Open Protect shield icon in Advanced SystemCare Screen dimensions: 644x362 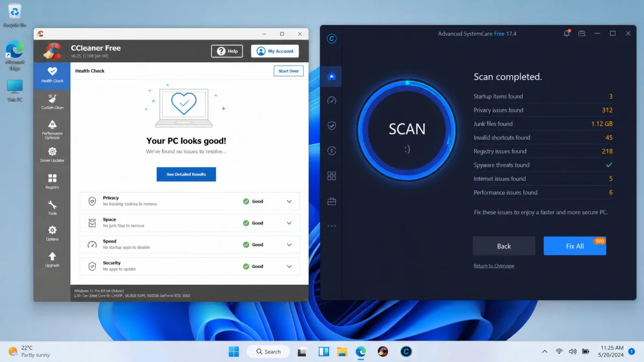pos(332,125)
